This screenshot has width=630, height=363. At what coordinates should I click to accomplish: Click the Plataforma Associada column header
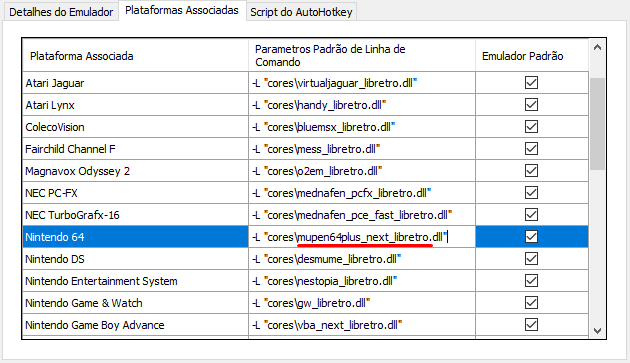pyautogui.click(x=135, y=55)
